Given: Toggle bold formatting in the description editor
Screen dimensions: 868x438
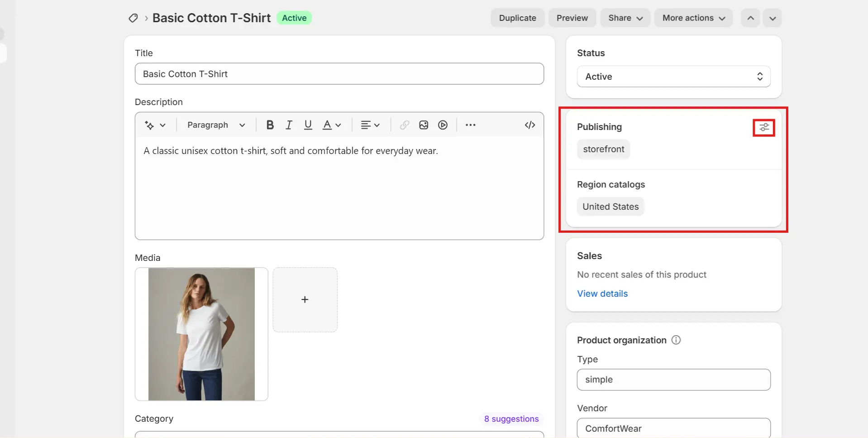Looking at the screenshot, I should 270,125.
